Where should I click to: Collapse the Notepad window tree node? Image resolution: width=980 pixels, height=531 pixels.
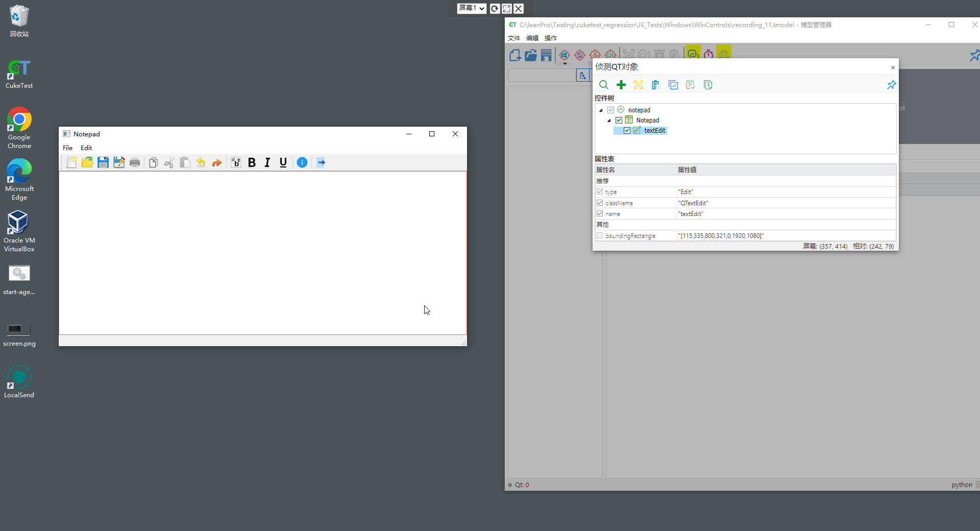(x=609, y=120)
